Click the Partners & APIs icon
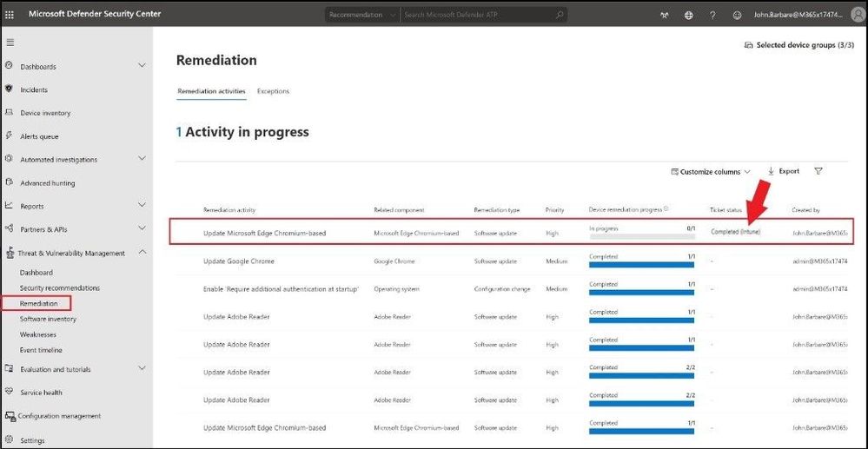 click(x=9, y=228)
